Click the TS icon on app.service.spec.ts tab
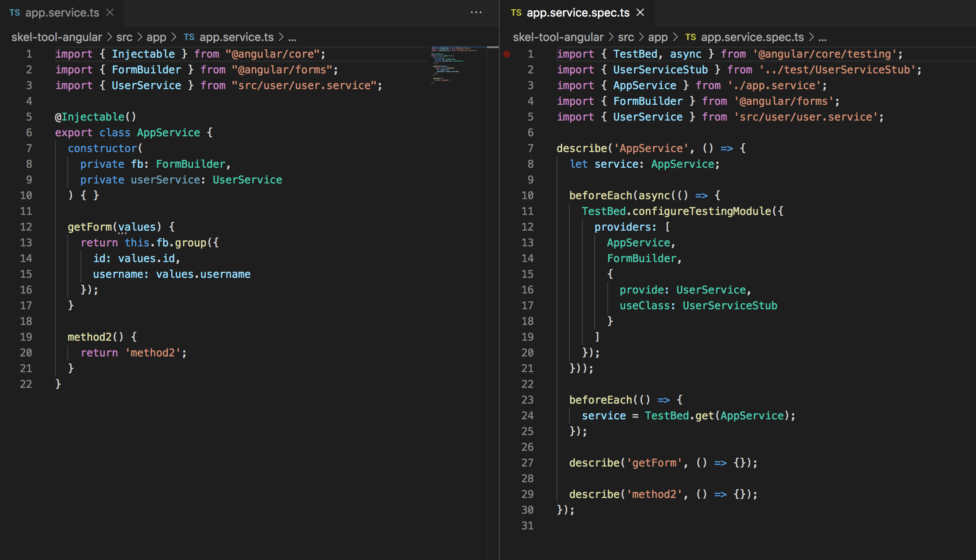This screenshot has width=976, height=560. tap(516, 13)
